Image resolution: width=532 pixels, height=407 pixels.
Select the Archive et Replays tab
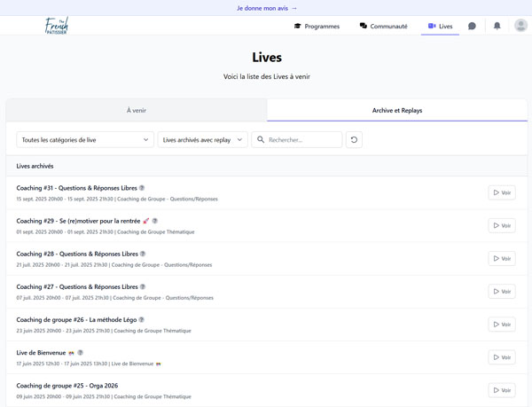pos(396,111)
